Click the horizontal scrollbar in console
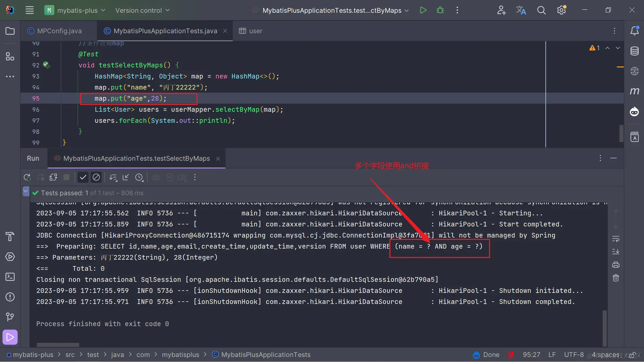The height and width of the screenshot is (362, 644). 58,345
